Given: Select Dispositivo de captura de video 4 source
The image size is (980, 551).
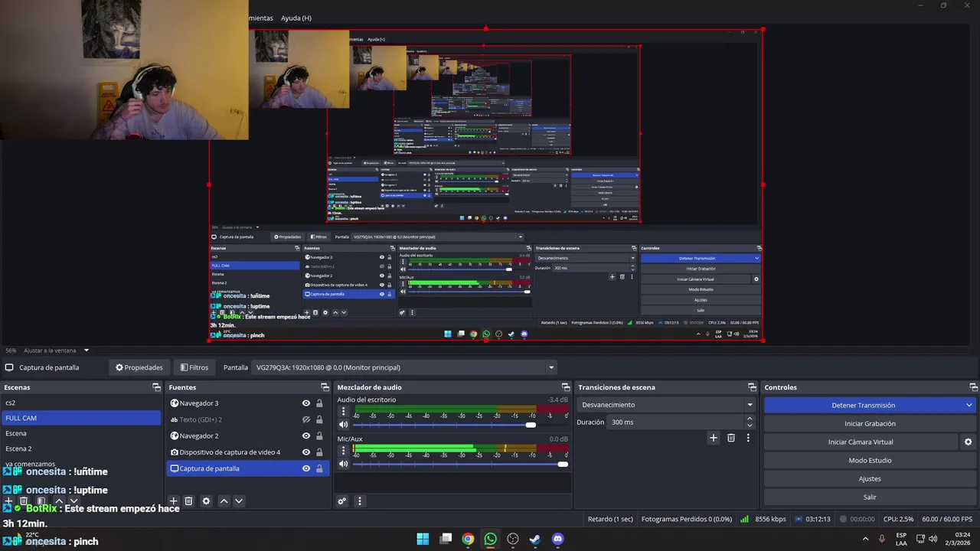Looking at the screenshot, I should [x=248, y=452].
